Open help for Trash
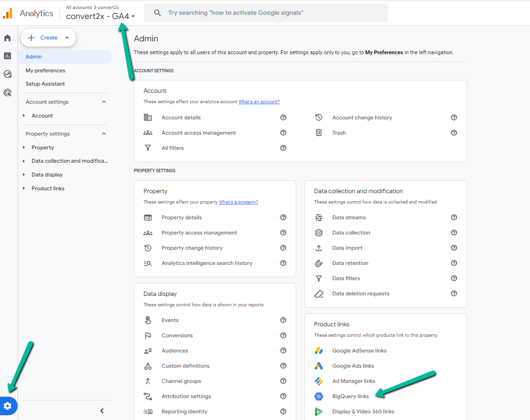Image resolution: width=530 pixels, height=420 pixels. (x=454, y=133)
